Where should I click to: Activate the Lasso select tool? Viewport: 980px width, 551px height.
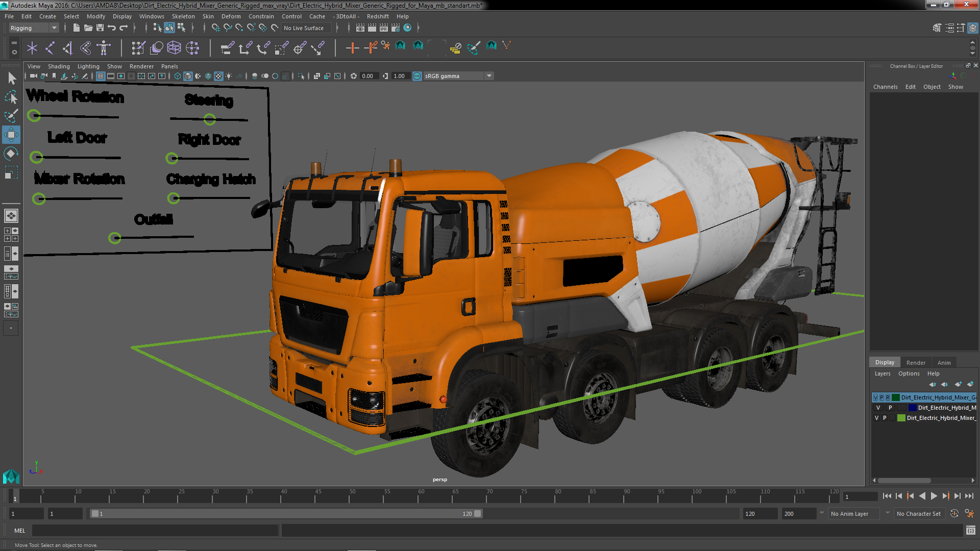coord(11,97)
